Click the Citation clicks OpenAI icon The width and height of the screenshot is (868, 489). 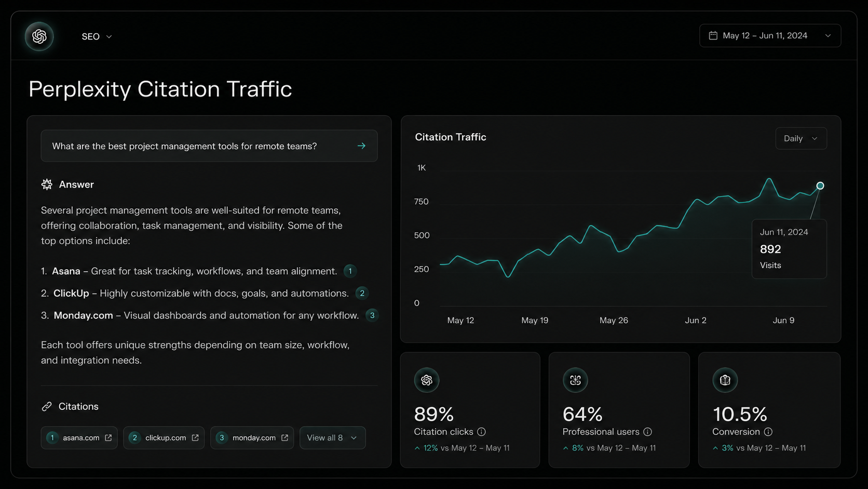pyautogui.click(x=427, y=380)
